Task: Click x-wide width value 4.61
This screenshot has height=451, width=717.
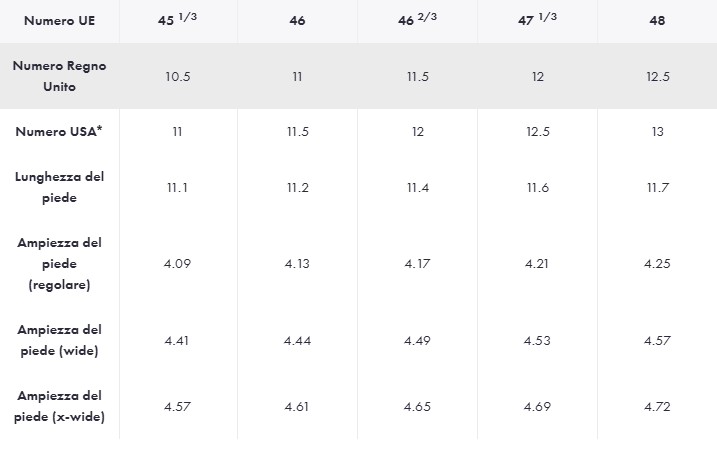Action: point(297,407)
